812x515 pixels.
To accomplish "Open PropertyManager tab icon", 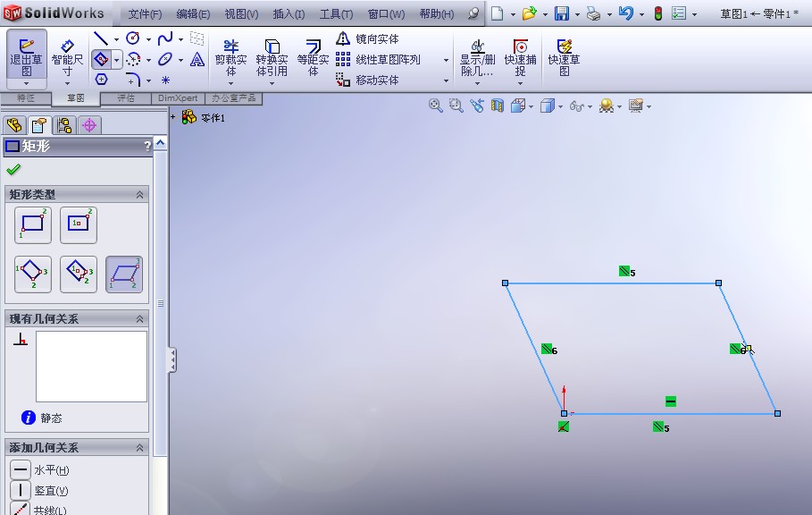I will tap(39, 125).
